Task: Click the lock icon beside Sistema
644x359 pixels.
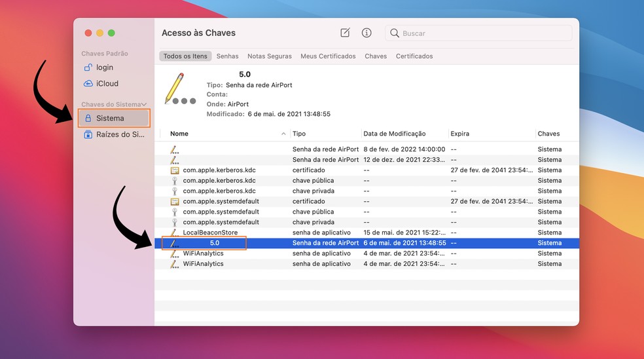Action: pyautogui.click(x=88, y=119)
